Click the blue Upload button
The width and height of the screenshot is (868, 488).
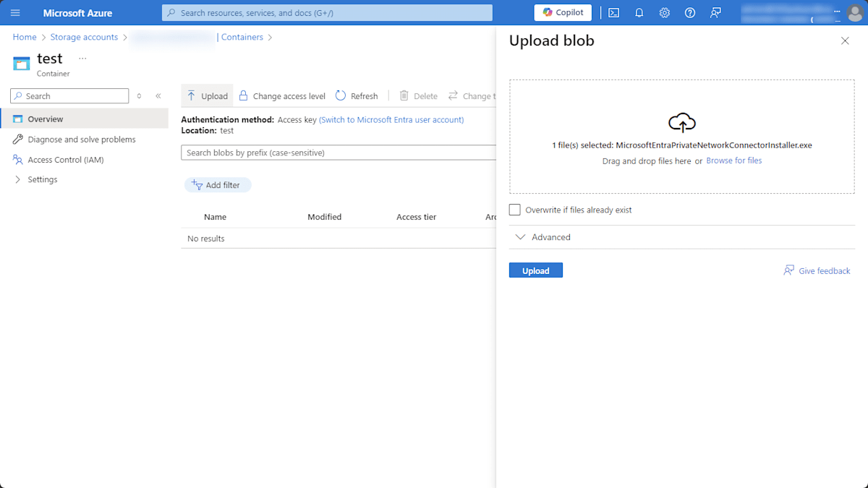pyautogui.click(x=536, y=270)
